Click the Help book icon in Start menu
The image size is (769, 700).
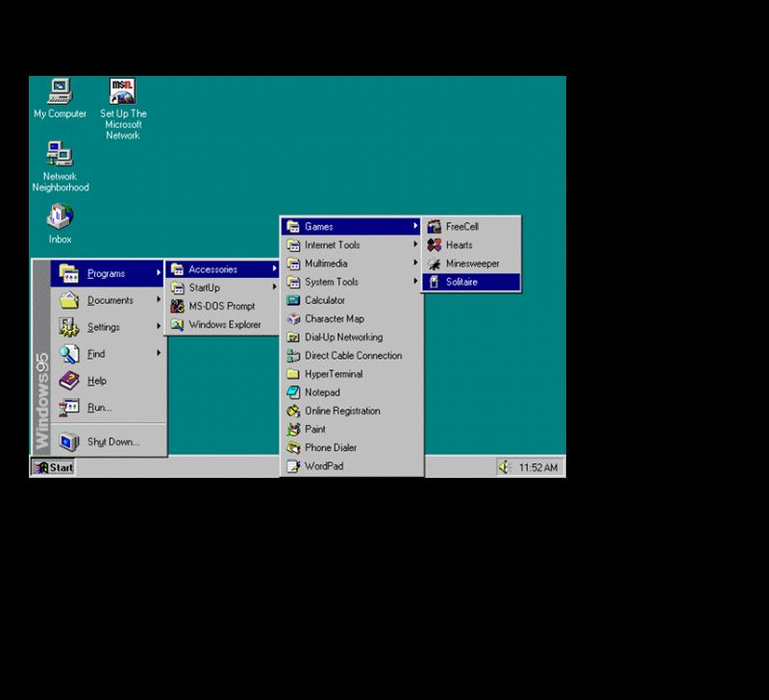click(69, 381)
